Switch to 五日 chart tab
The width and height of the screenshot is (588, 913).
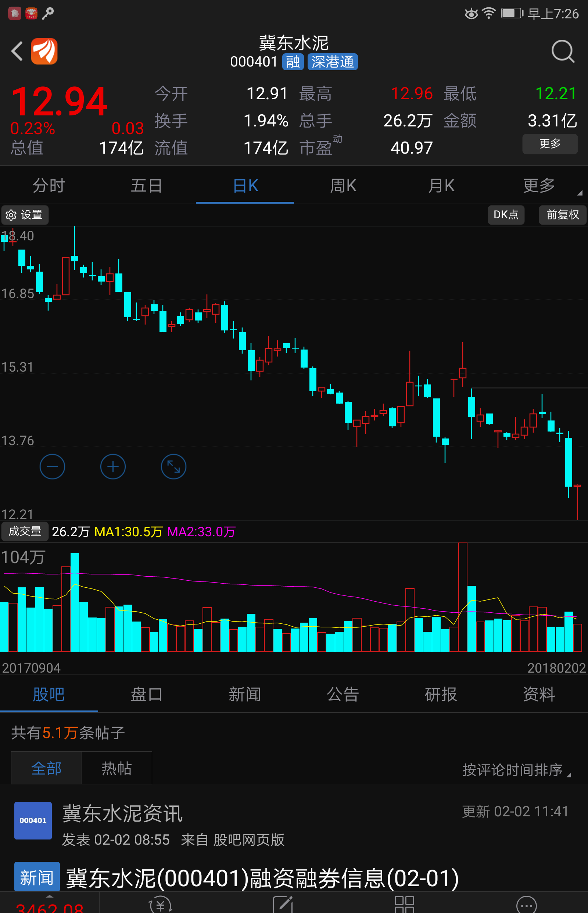coord(147,186)
